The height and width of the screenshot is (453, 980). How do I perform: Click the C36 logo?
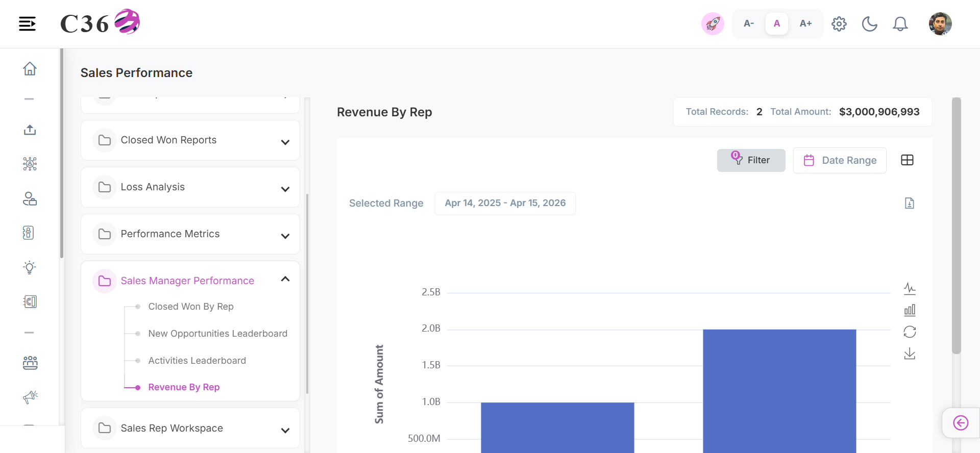coord(100,22)
